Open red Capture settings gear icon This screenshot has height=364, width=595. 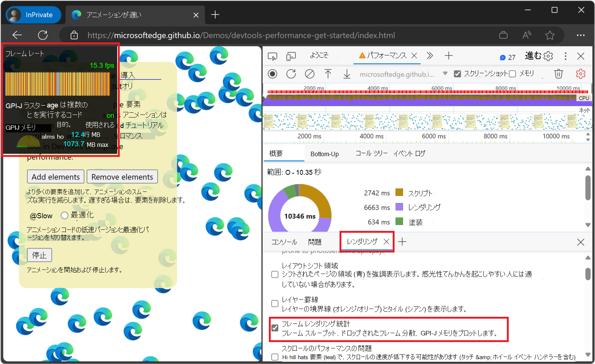[580, 74]
